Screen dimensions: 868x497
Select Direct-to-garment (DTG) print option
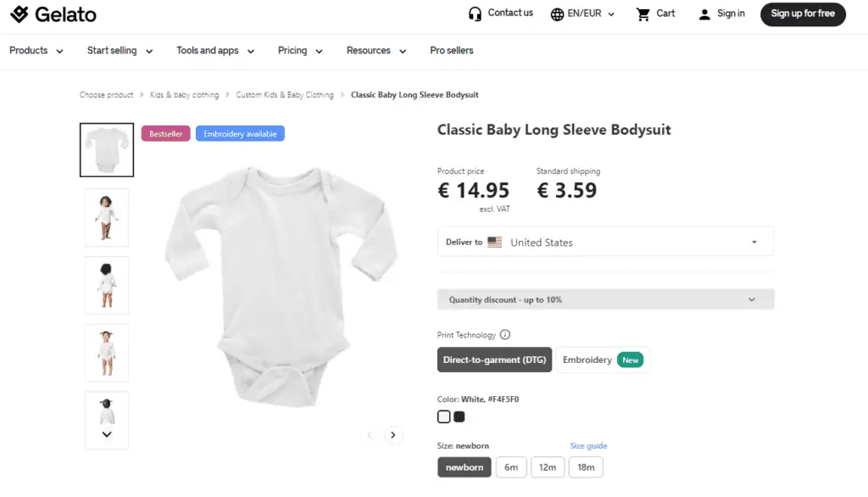(494, 360)
